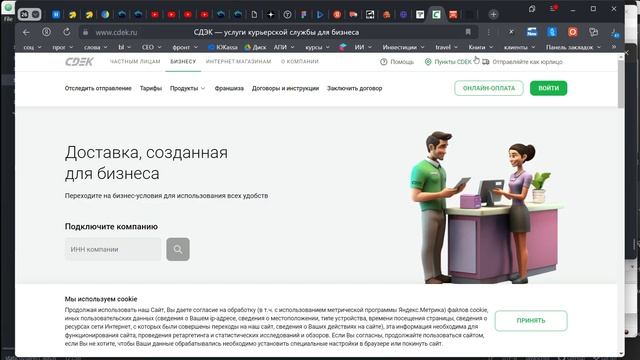Switch to the blank document tab
Viewport: 640px width, 360px height.
pos(254,15)
